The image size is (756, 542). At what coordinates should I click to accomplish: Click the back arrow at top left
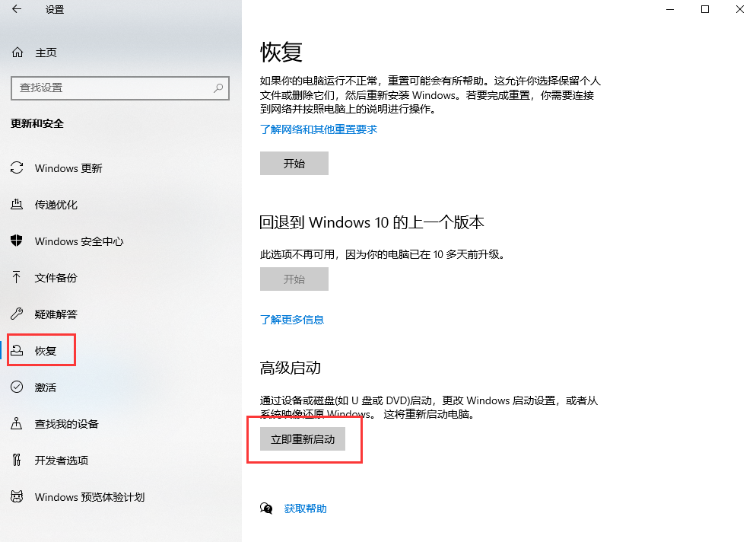(17, 9)
